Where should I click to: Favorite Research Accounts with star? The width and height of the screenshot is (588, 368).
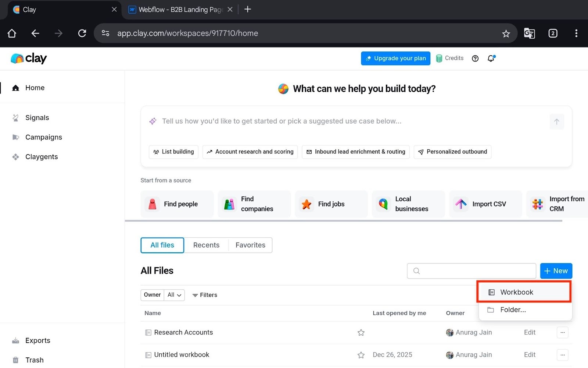tap(361, 333)
